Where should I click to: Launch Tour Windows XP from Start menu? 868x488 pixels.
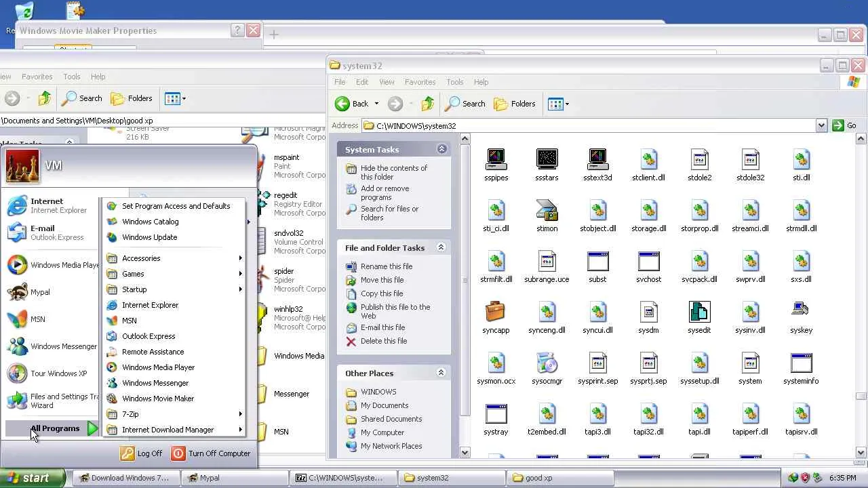[x=47, y=373]
